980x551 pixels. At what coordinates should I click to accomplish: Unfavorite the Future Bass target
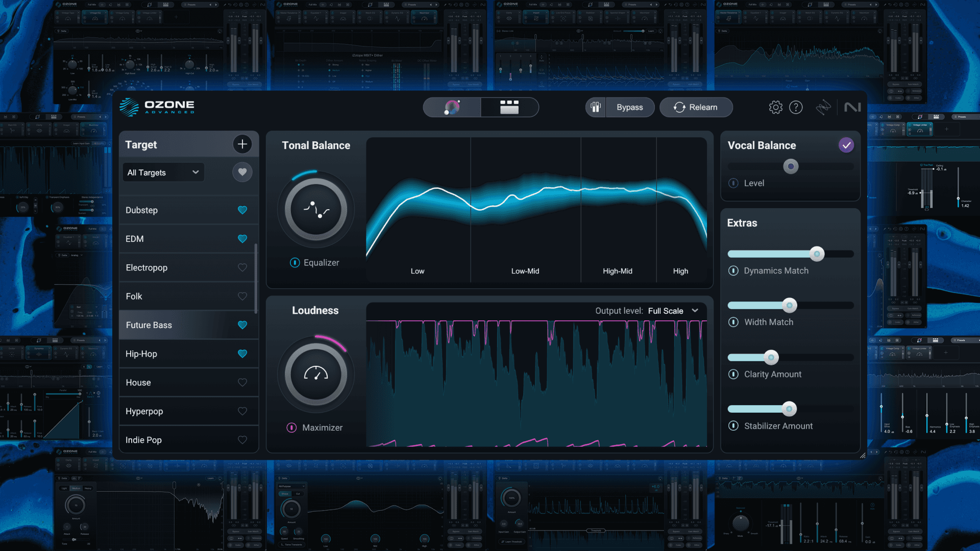(x=242, y=325)
